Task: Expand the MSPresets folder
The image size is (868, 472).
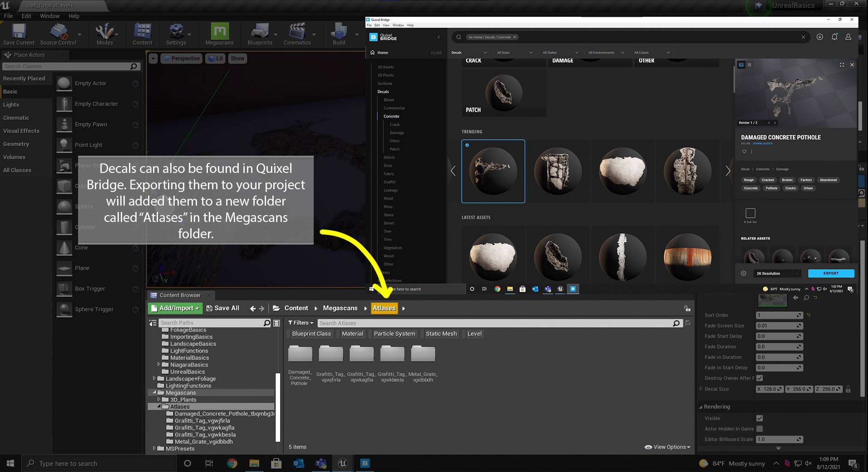Action: [x=154, y=448]
